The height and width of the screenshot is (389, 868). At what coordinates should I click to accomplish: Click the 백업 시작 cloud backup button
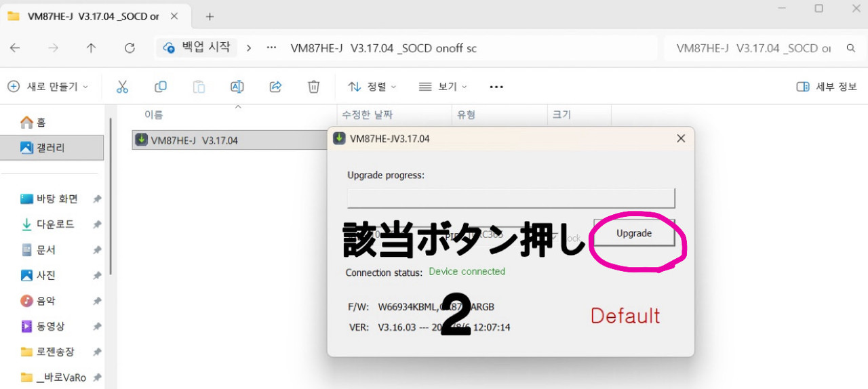(197, 47)
